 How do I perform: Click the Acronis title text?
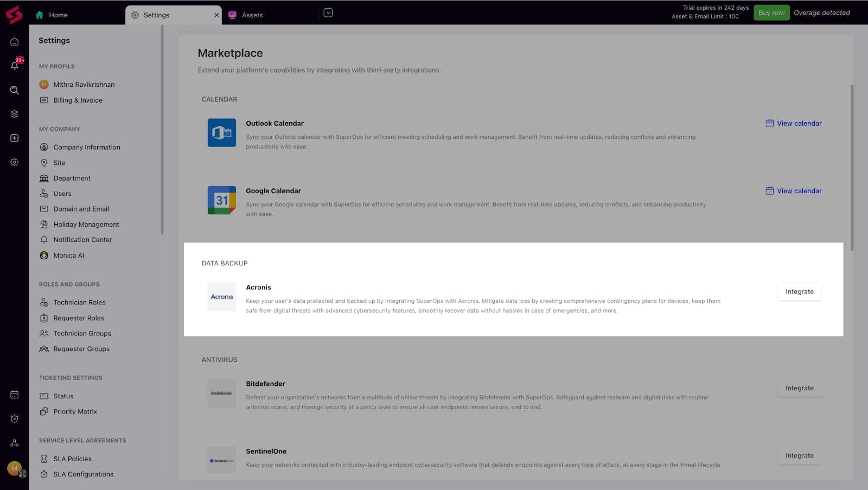click(258, 288)
